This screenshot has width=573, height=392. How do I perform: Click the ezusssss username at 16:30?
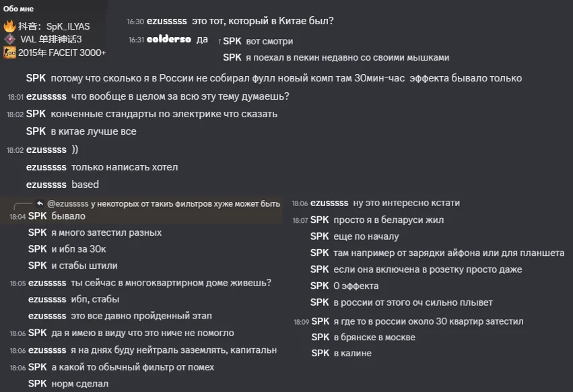166,21
